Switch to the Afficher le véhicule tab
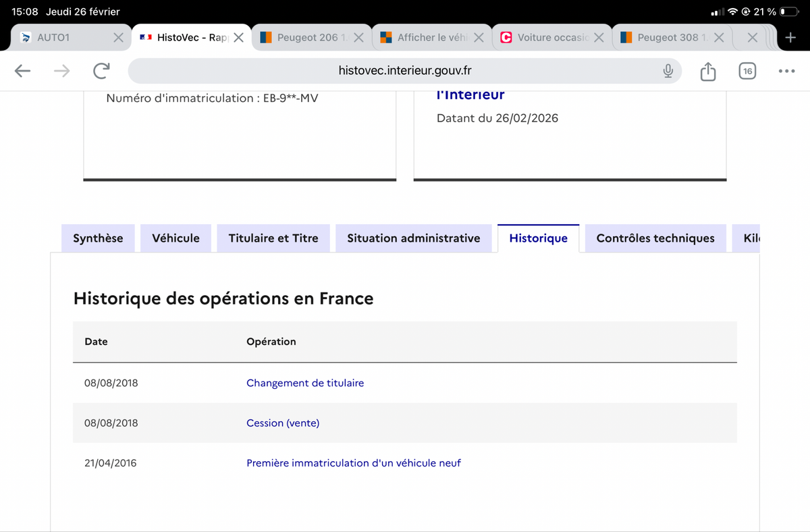 tap(428, 38)
